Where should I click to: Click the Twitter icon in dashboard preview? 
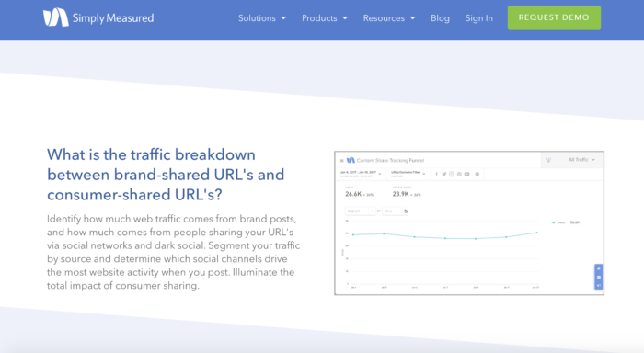click(x=444, y=174)
